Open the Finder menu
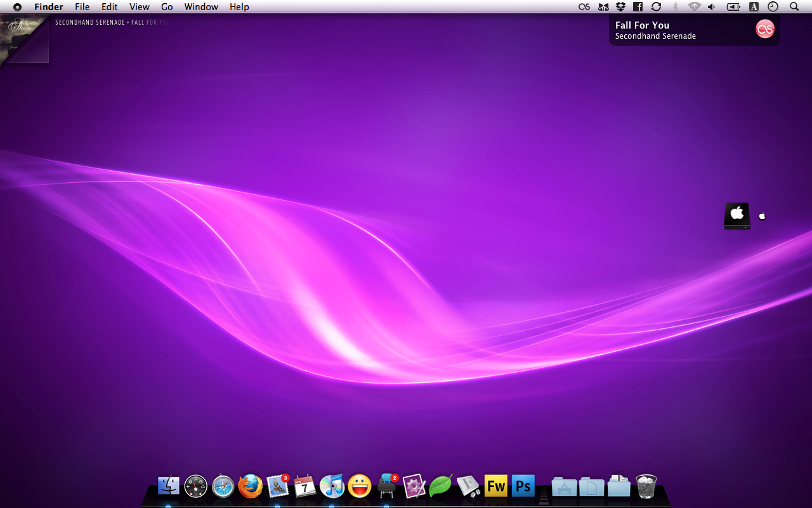The height and width of the screenshot is (508, 812). (49, 7)
